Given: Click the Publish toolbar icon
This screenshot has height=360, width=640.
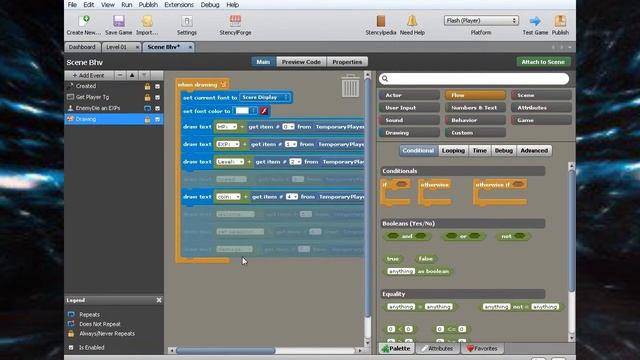Looking at the screenshot, I should point(560,21).
